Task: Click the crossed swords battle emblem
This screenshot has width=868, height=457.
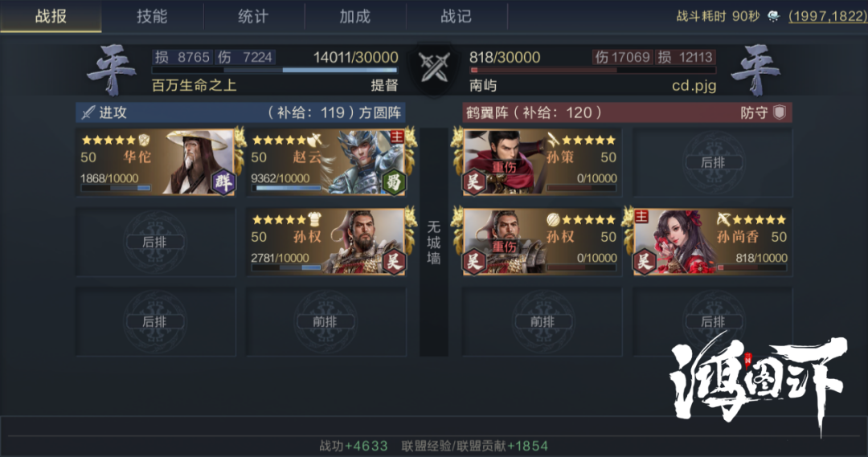Action: coord(434,67)
